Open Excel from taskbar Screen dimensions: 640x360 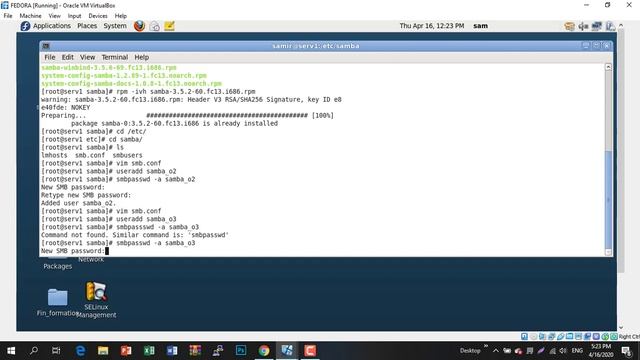[149, 351]
